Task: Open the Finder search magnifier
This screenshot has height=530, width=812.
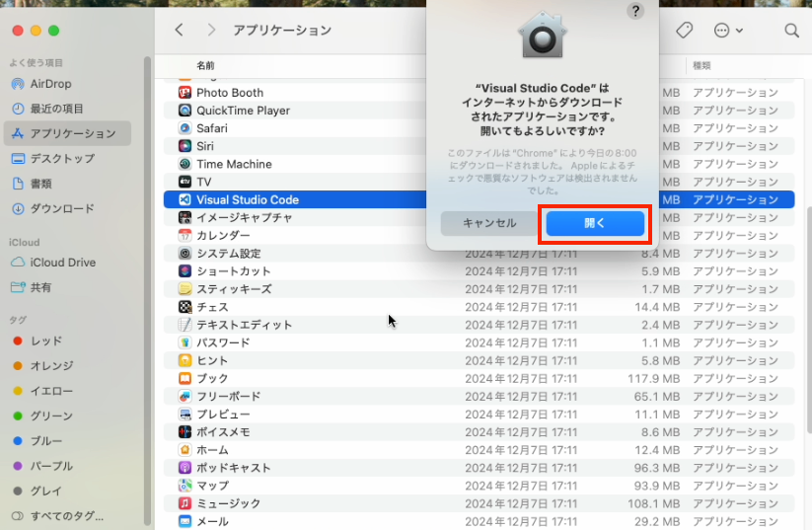Action: pyautogui.click(x=791, y=30)
